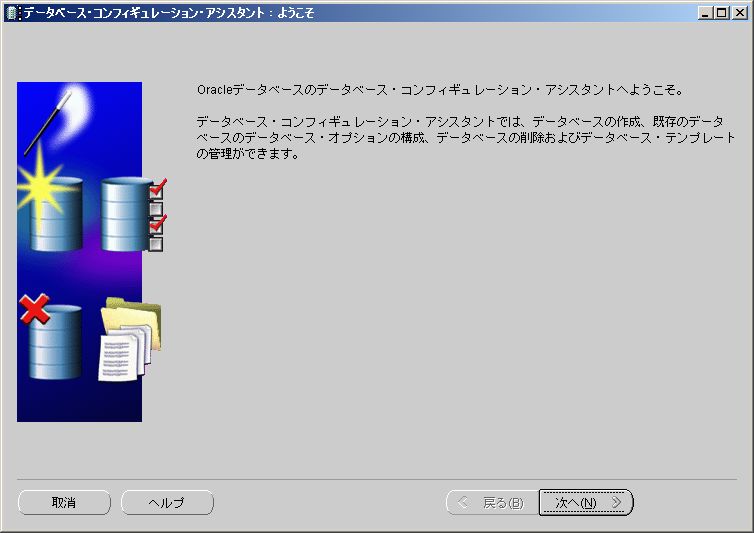Click the paragraph ending 'の管理ができます。'
The width and height of the screenshot is (754, 533).
click(465, 138)
